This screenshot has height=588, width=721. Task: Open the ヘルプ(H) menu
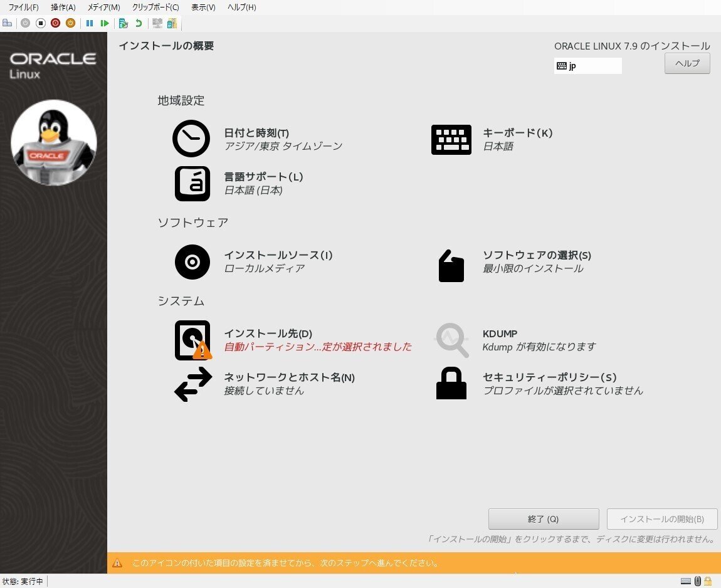pos(242,8)
